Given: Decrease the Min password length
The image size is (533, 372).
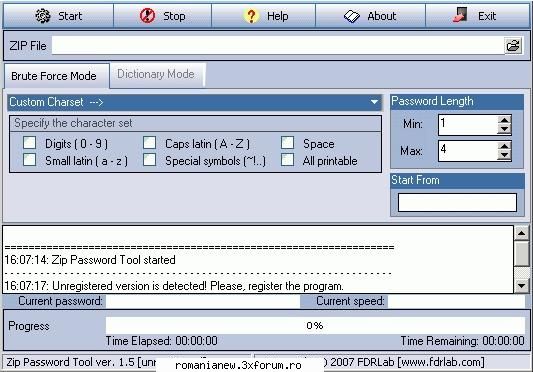Looking at the screenshot, I should coord(504,129).
